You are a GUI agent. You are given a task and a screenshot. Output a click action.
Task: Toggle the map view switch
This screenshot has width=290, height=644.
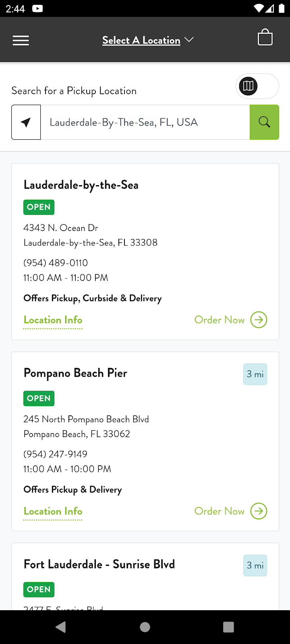tap(257, 86)
